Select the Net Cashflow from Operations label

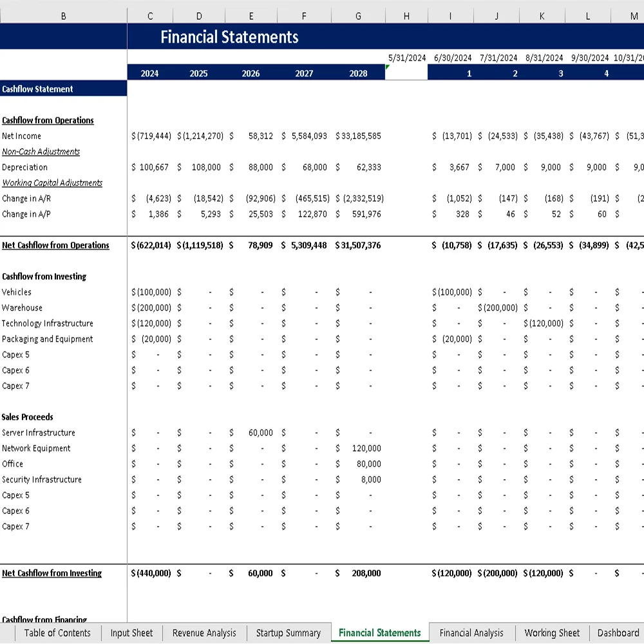pyautogui.click(x=55, y=245)
